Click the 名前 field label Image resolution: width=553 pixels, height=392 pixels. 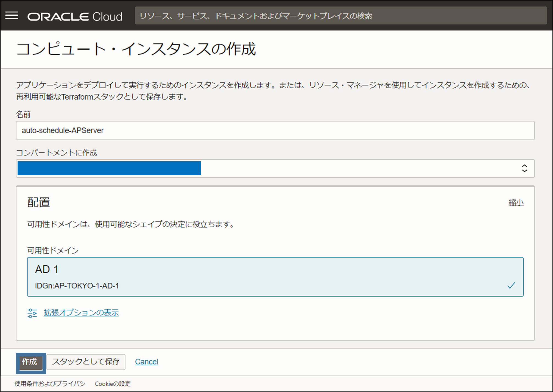coord(23,114)
